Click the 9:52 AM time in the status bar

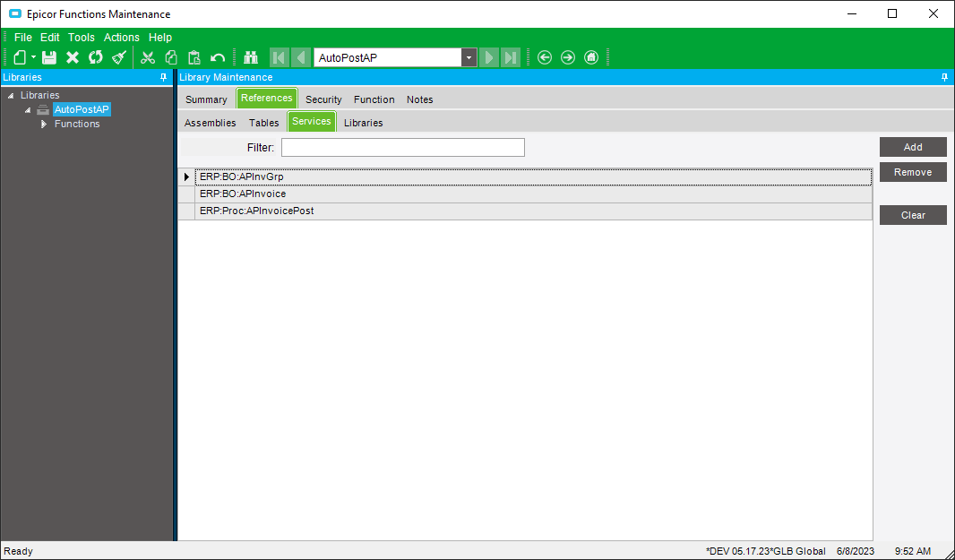912,551
